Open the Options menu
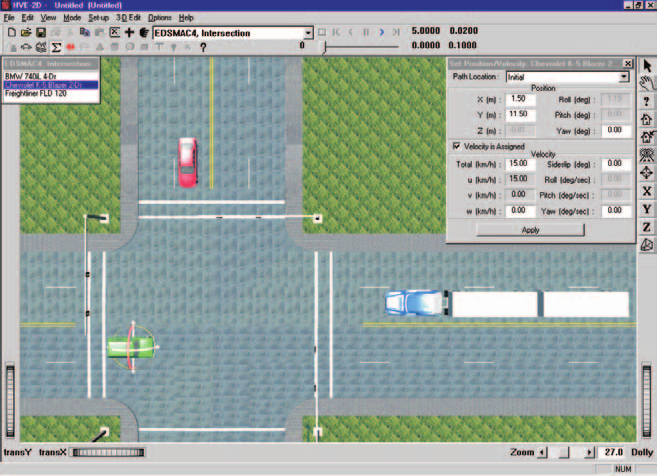 click(x=160, y=18)
